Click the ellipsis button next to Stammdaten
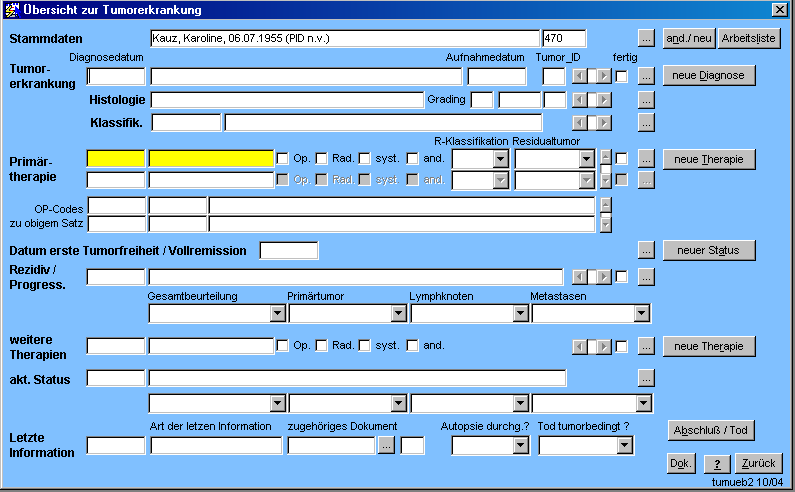The image size is (795, 492). pos(646,38)
